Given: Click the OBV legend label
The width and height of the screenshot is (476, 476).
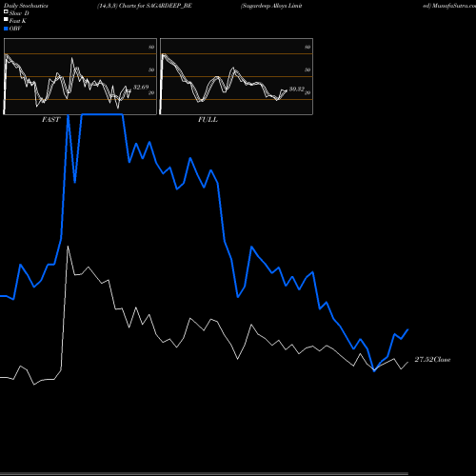Looking at the screenshot, I should [x=15, y=29].
